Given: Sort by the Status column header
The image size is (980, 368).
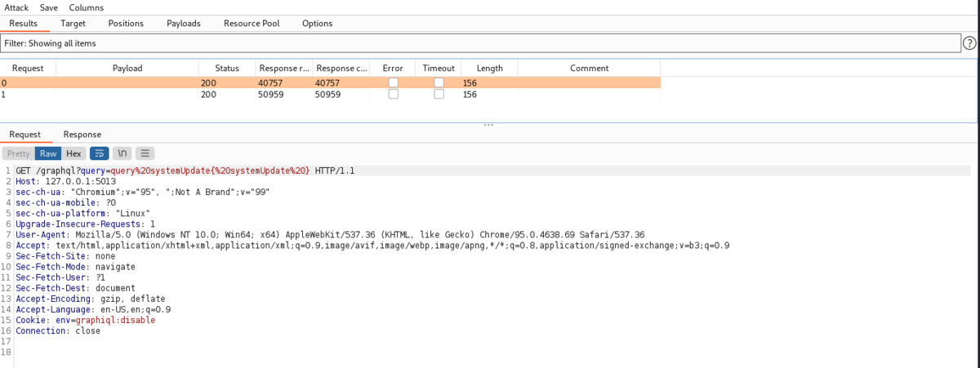Looking at the screenshot, I should (227, 69).
